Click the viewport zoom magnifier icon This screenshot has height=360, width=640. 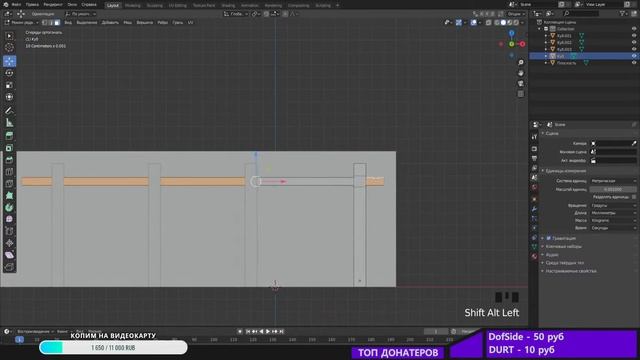coord(521,62)
